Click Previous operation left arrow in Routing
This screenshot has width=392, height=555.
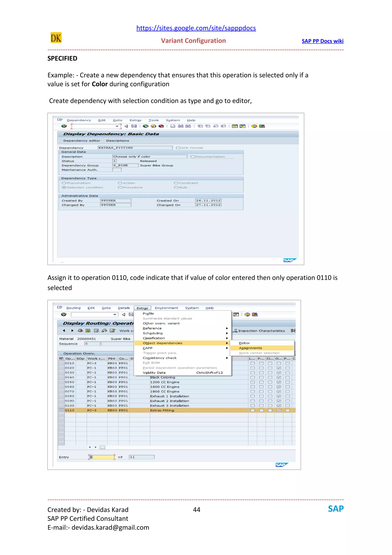pos(64,331)
